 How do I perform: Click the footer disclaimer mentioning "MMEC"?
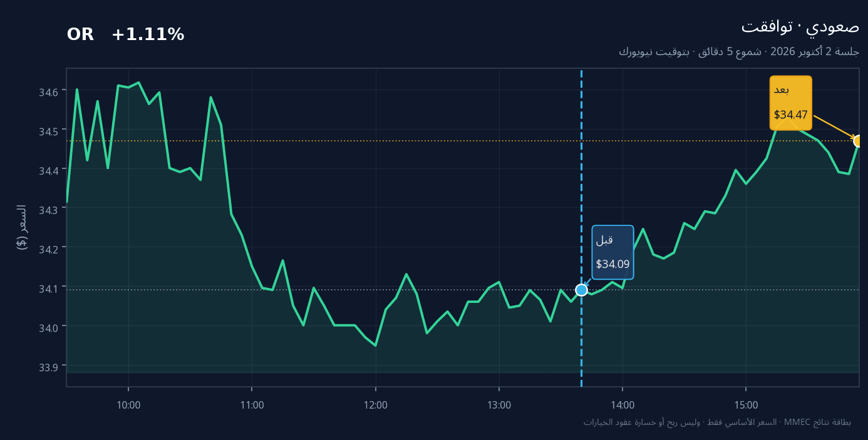[717, 422]
